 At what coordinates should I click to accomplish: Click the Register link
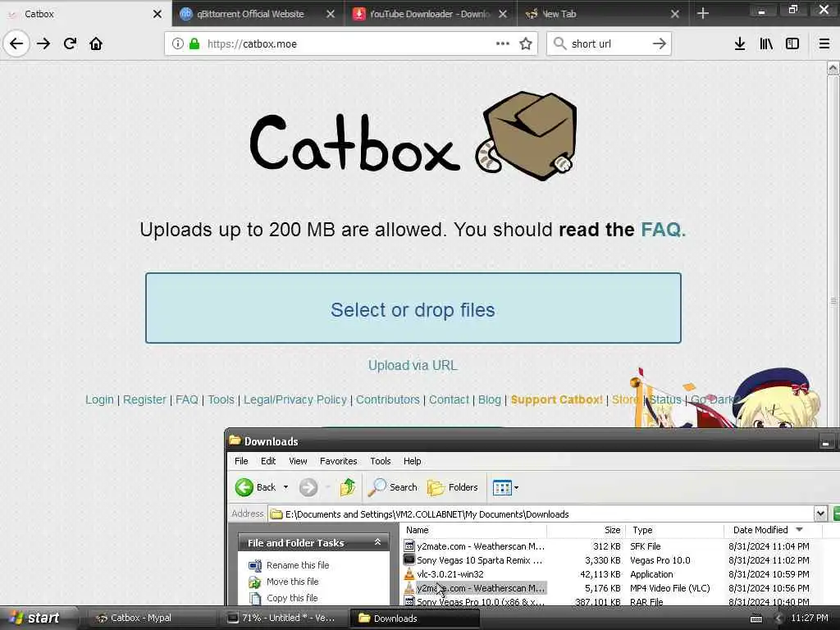144,399
